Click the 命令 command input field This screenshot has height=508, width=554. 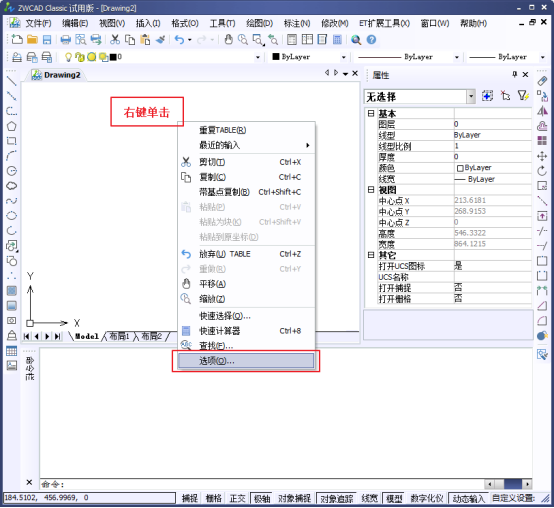[261, 484]
